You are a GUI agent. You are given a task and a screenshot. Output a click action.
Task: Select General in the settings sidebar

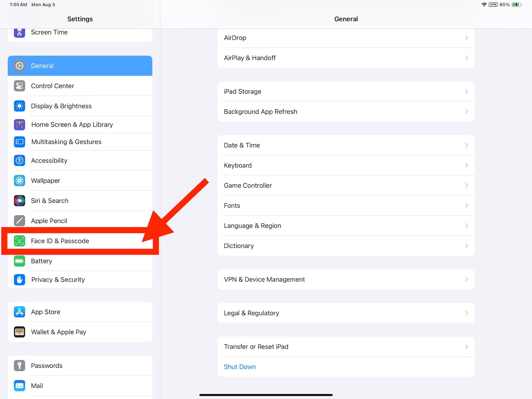tap(80, 66)
